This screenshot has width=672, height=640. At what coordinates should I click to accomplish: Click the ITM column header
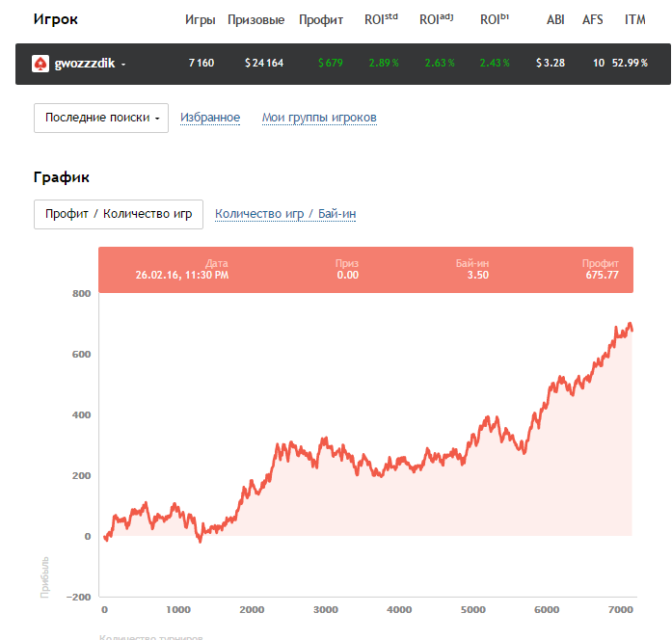(x=634, y=19)
